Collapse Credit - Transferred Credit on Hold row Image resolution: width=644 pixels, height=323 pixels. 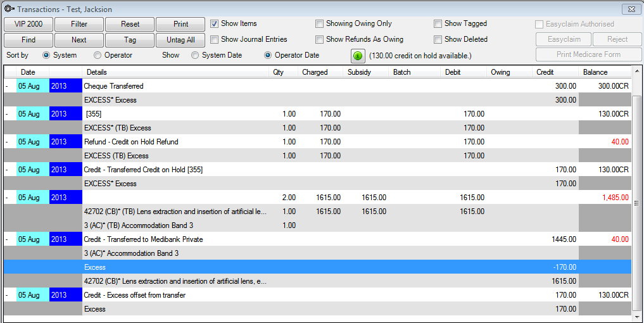tap(6, 170)
